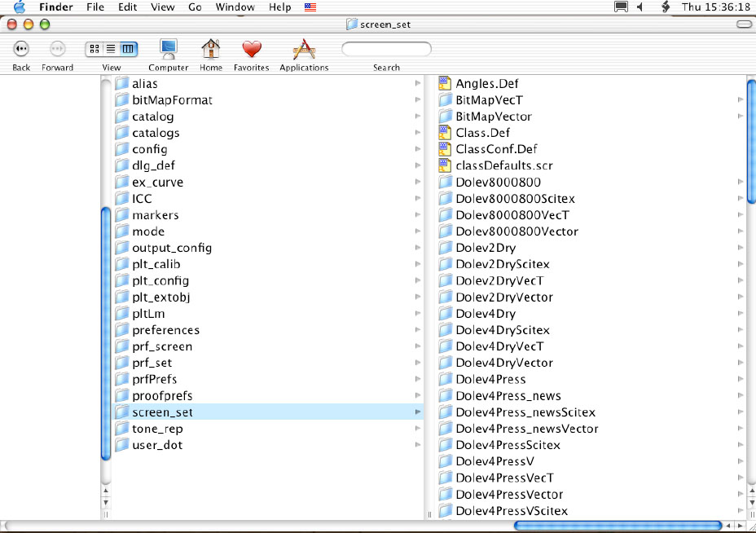
Task: Select the alias folder icon
Action: click(x=122, y=83)
